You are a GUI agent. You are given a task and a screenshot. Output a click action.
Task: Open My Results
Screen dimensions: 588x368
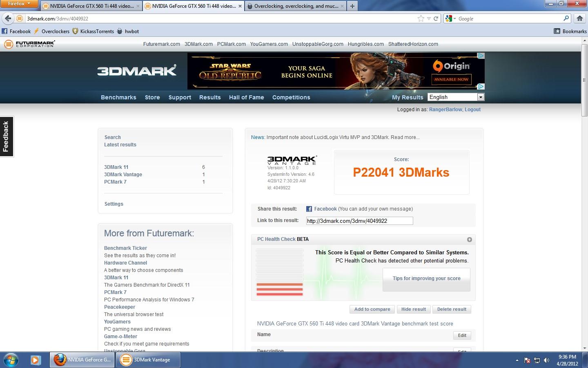click(408, 97)
